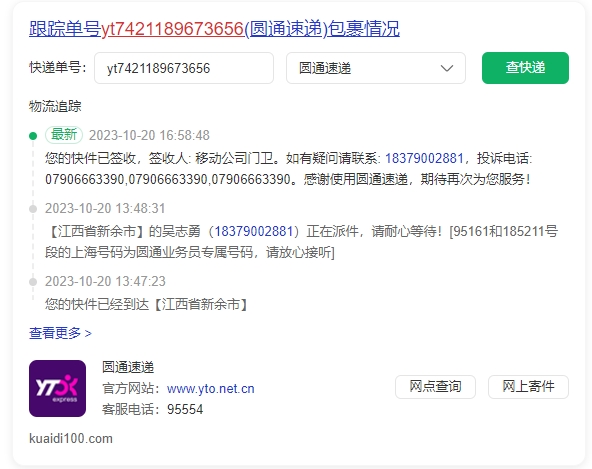Click the green 查快递 button
This screenshot has height=469, width=592.
coord(525,68)
